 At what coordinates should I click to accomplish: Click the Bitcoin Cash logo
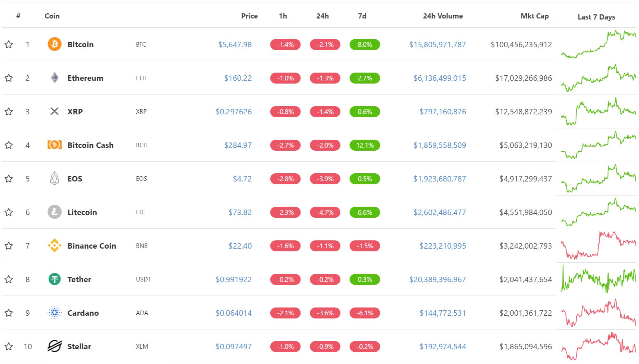[54, 145]
